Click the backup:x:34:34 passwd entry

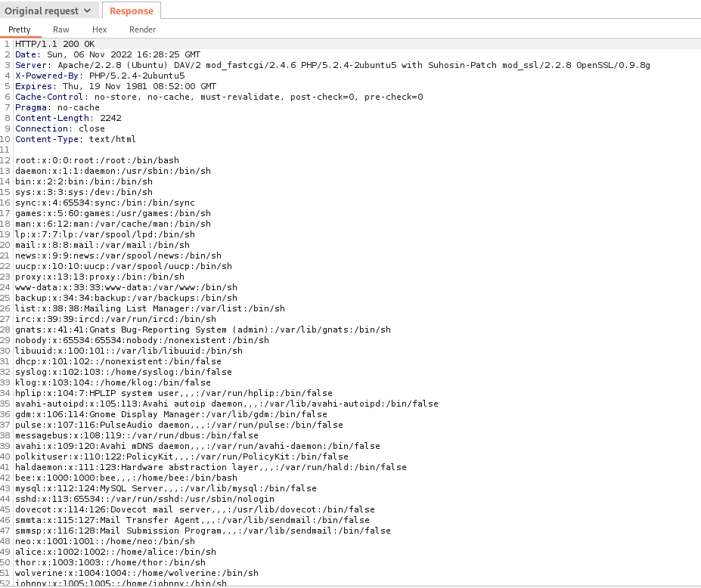[126, 298]
